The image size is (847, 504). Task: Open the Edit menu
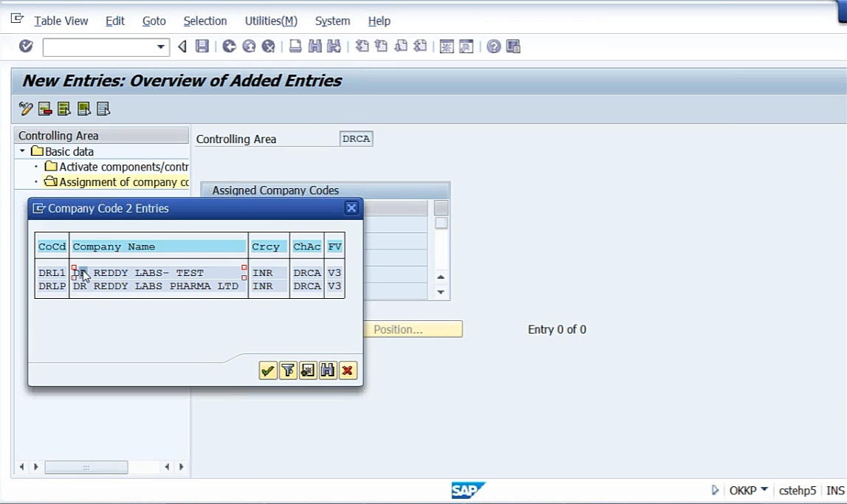click(x=115, y=21)
